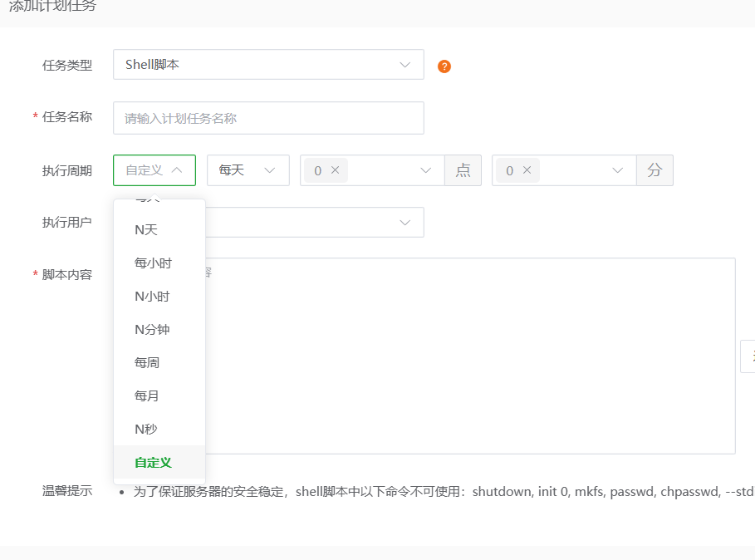The width and height of the screenshot is (755, 560).
Task: Choose 每月 from the cycle list
Action: (159, 395)
